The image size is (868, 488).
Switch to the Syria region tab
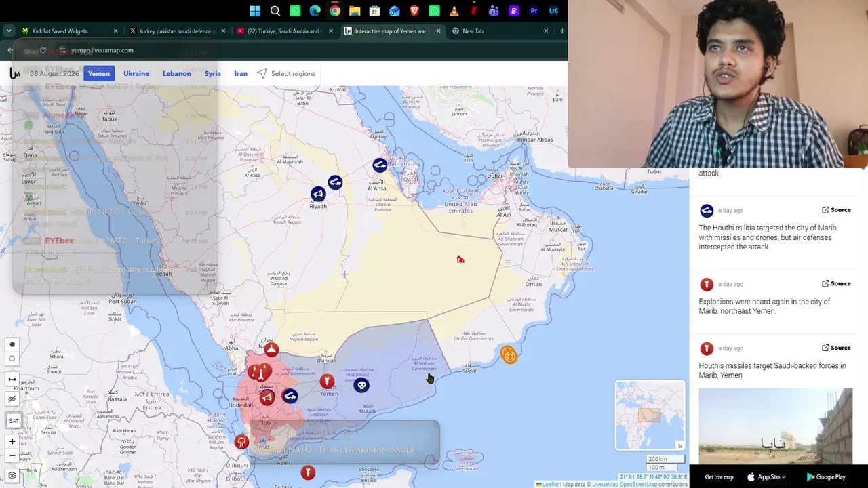click(x=213, y=73)
